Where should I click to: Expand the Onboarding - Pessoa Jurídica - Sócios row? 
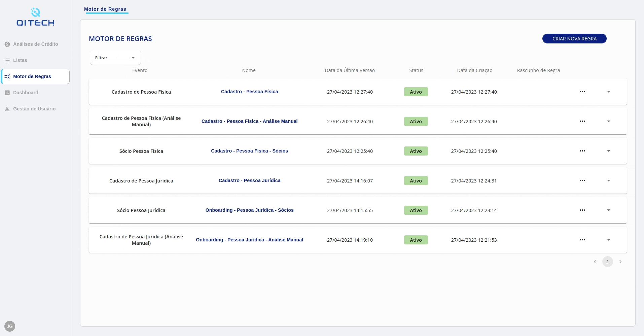click(x=609, y=210)
